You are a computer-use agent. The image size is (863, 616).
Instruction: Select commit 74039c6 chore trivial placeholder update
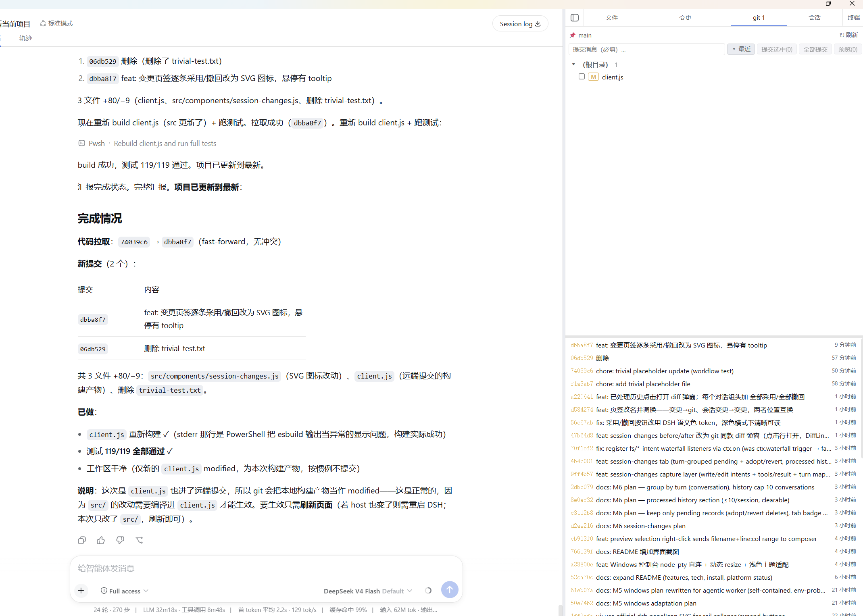(x=713, y=371)
